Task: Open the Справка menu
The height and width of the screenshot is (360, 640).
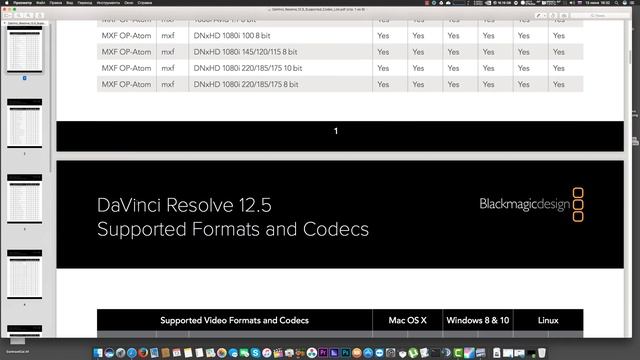Action: [x=144, y=2]
